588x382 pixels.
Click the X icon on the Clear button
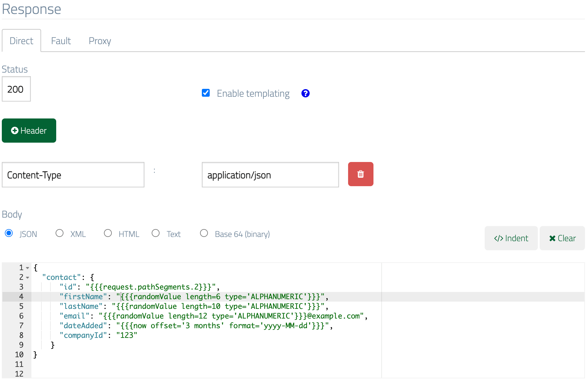pos(552,238)
